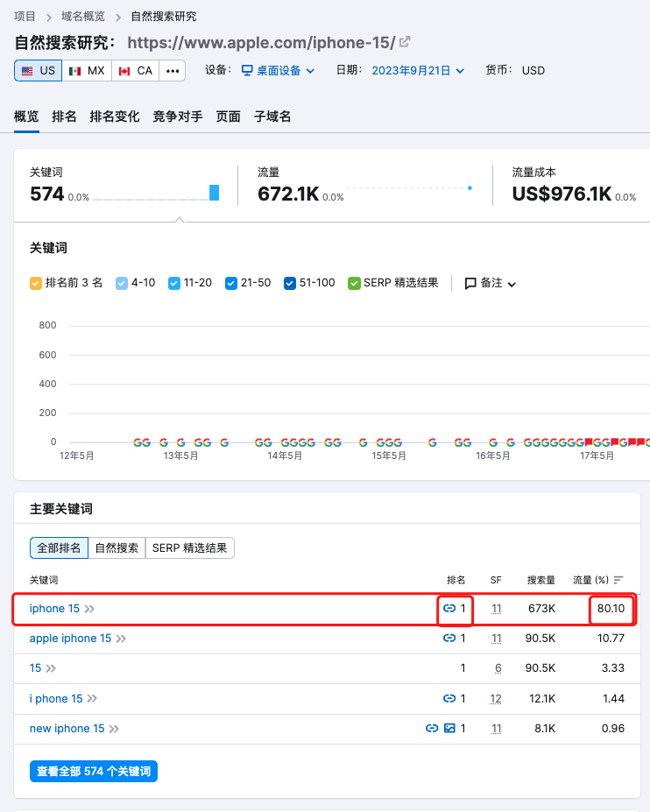Switch to the 子域名 tab

[x=272, y=117]
